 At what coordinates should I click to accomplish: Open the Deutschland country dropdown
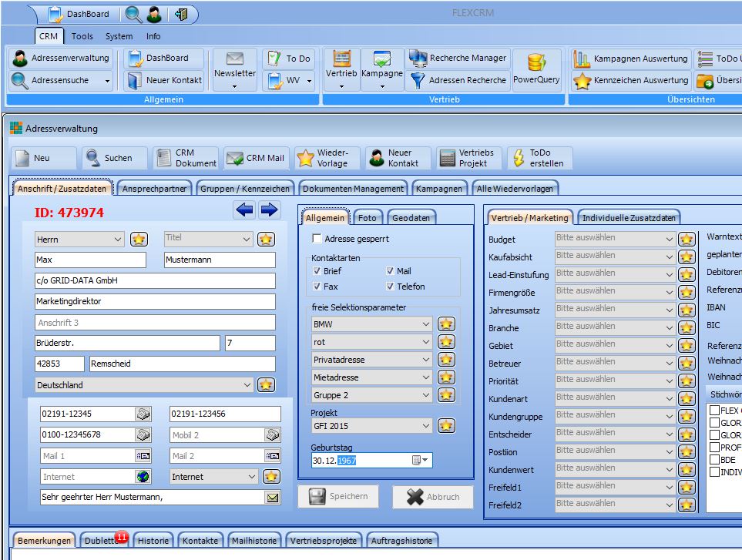click(247, 385)
